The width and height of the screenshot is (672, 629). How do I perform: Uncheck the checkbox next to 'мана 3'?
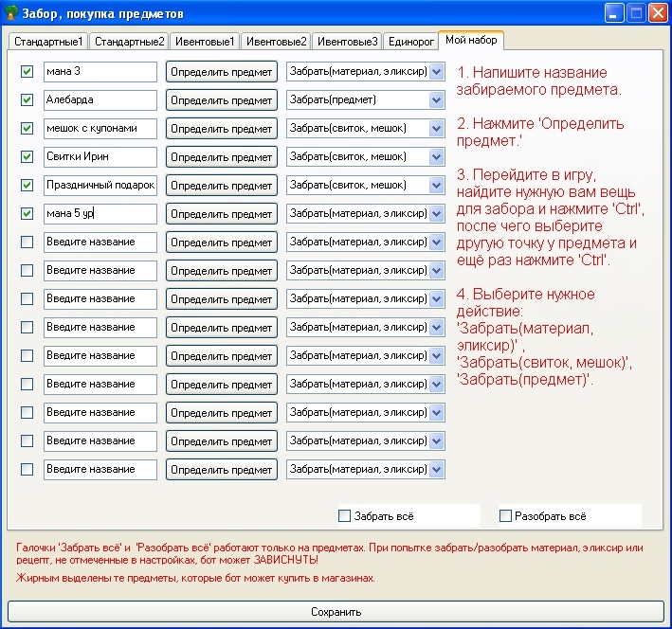(x=27, y=72)
